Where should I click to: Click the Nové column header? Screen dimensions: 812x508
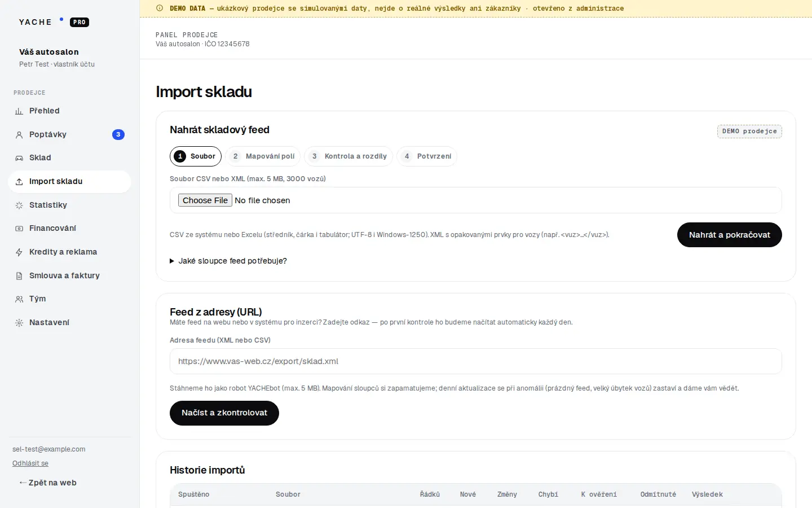468,494
